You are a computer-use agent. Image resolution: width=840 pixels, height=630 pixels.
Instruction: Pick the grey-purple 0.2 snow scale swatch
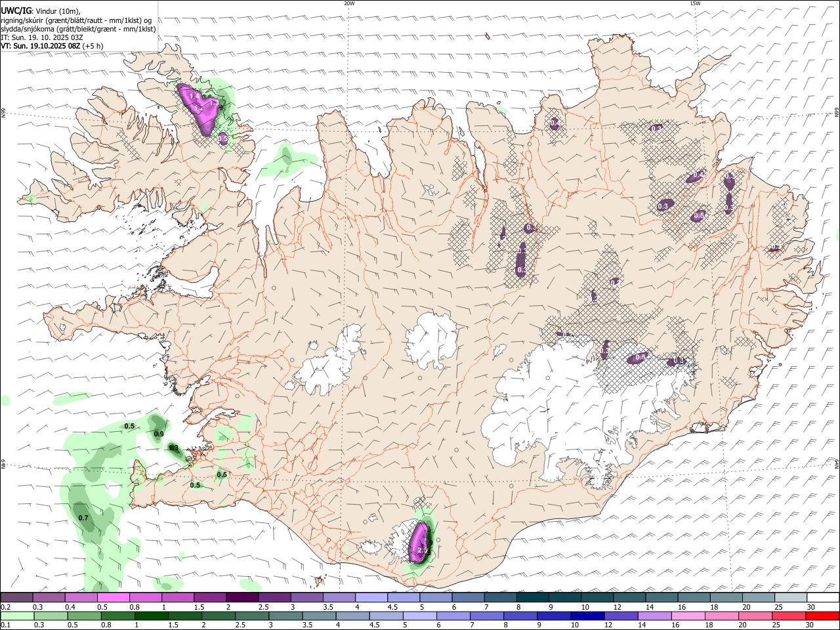coord(16,598)
